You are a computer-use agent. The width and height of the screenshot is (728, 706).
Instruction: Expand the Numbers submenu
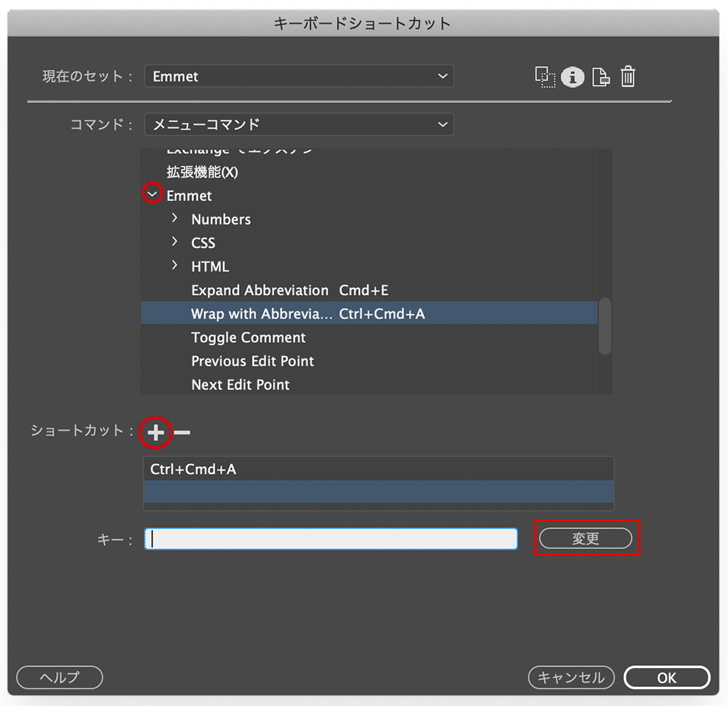click(175, 218)
